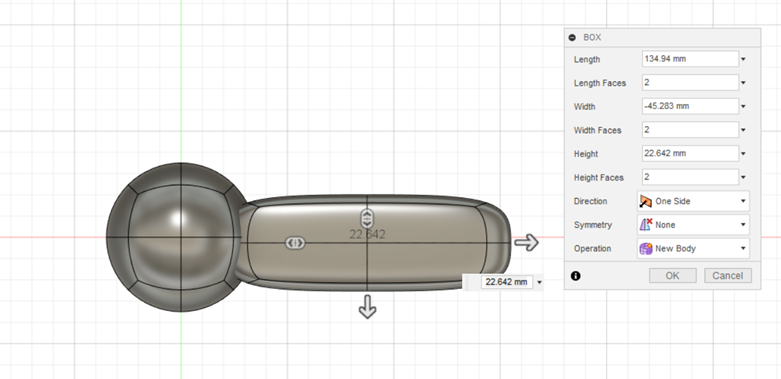Screen dimensions: 781x379
Task: Click the Direction label
Action: click(x=590, y=201)
